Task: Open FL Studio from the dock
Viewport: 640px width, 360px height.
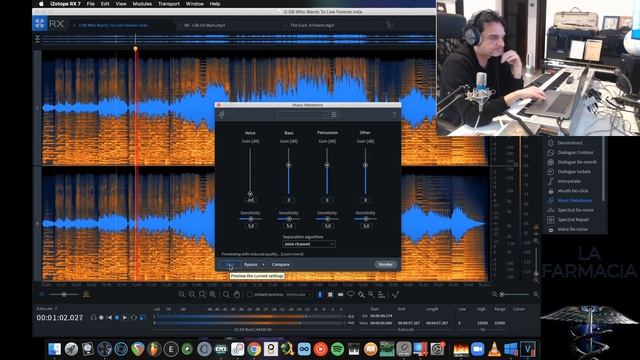Action: coord(154,349)
